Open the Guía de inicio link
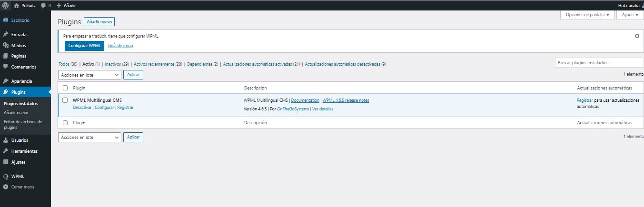Image resolution: width=644 pixels, height=207 pixels. tap(120, 46)
